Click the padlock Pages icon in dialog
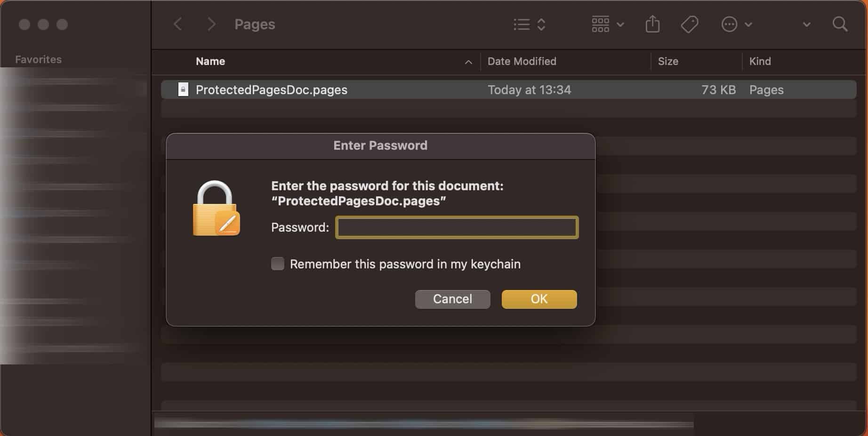Image resolution: width=868 pixels, height=436 pixels. click(x=216, y=209)
